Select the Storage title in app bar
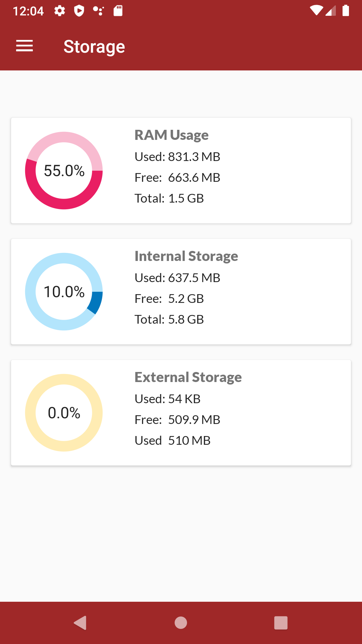362x644 pixels. [94, 46]
